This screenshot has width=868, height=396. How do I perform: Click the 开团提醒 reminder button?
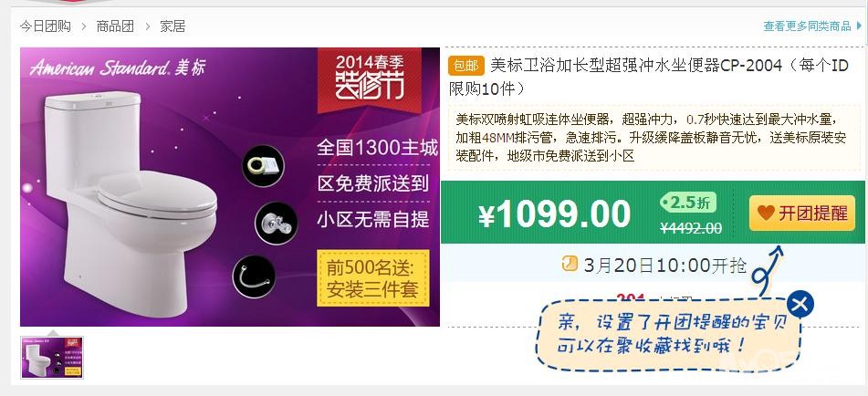coord(802,213)
